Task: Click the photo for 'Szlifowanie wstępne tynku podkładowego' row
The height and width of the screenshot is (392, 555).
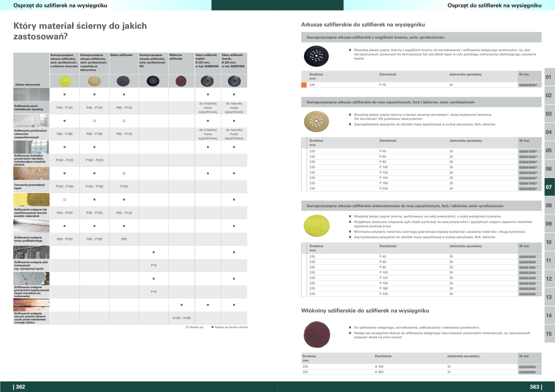Action: click(x=31, y=226)
